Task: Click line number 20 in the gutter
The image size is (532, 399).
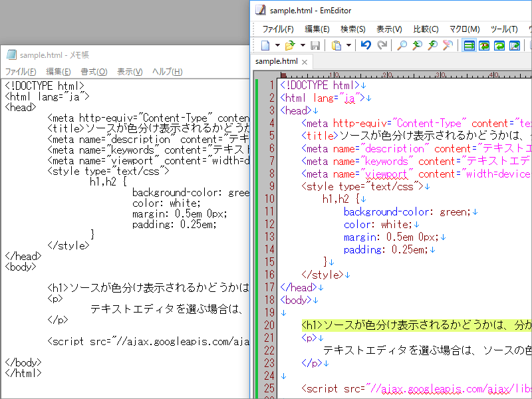Action: pos(269,325)
